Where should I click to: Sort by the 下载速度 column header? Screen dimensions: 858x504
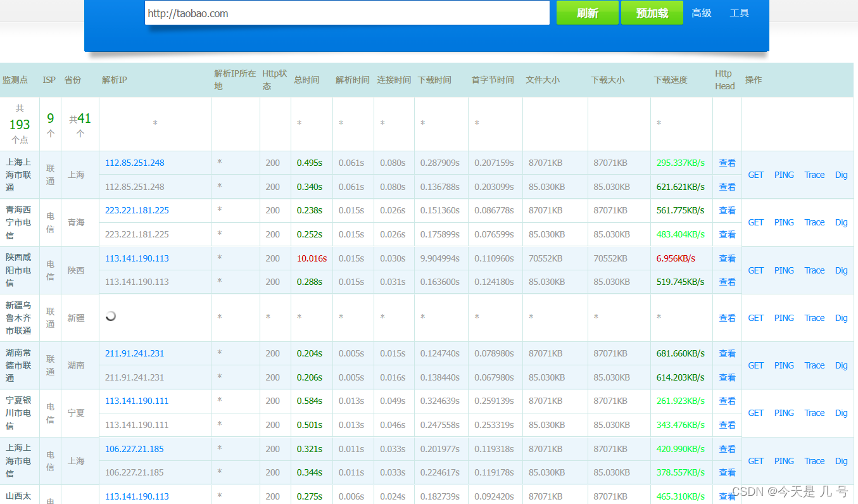[671, 80]
